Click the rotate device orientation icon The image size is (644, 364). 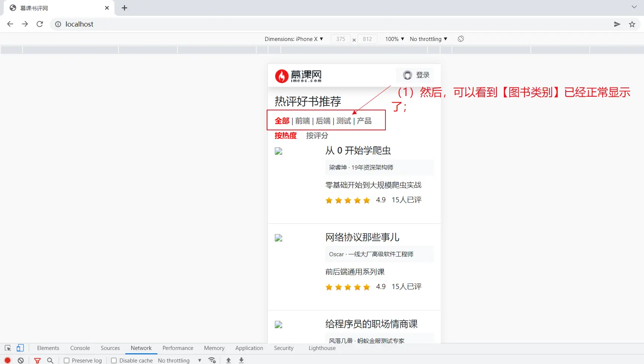coord(461,39)
